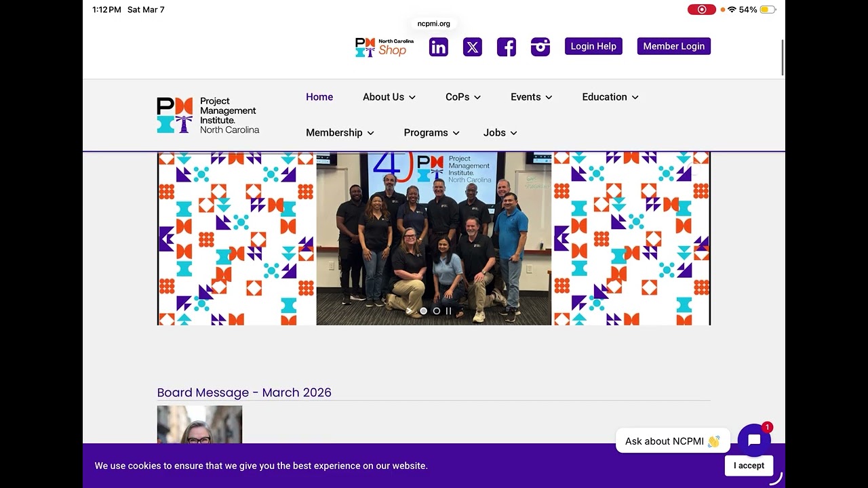Open the chat bubble icon
Image resolution: width=868 pixels, height=488 pixels.
(x=754, y=441)
